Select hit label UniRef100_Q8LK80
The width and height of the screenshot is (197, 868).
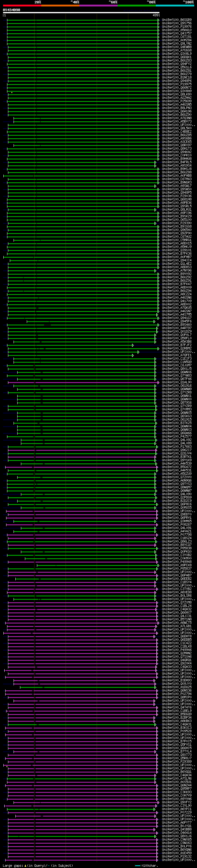click(177, 94)
